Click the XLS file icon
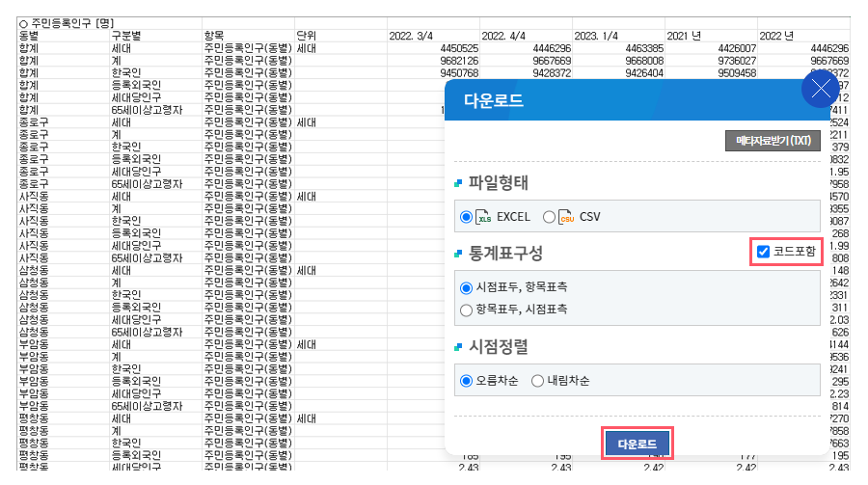The width and height of the screenshot is (868, 485). tap(485, 217)
